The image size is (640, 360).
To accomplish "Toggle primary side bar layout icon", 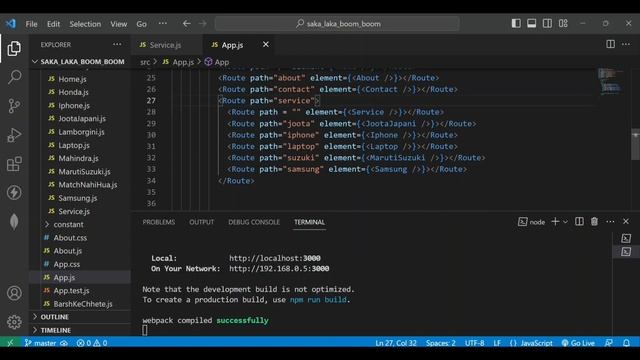I will pyautogui.click(x=516, y=23).
